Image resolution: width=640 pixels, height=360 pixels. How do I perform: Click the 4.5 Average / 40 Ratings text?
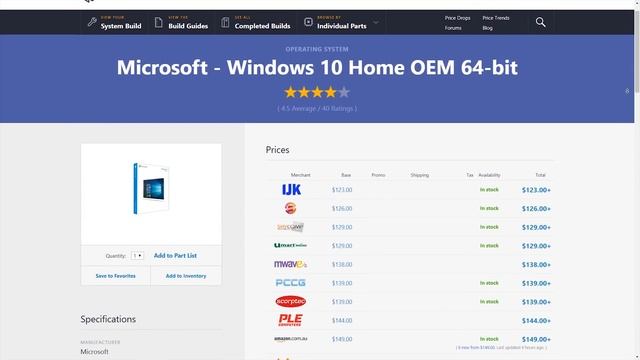(317, 109)
